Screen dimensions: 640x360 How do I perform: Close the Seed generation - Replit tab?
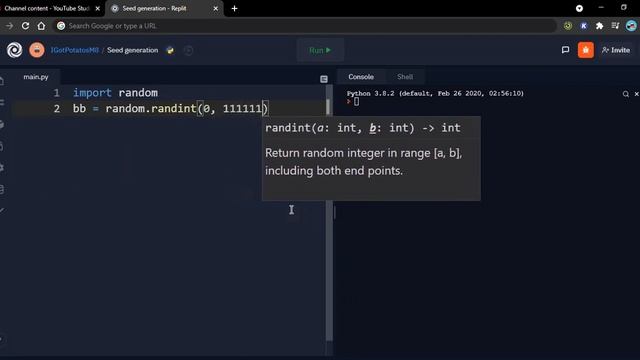[x=216, y=8]
